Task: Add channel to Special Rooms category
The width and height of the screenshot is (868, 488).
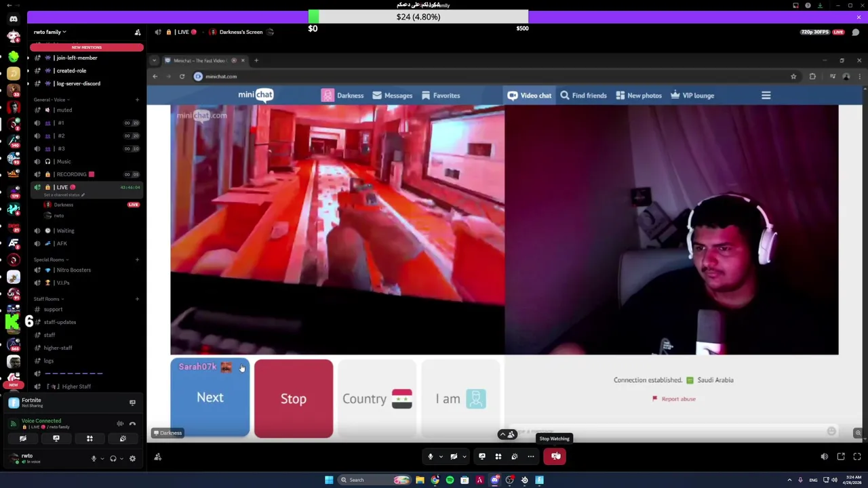Action: point(137,260)
